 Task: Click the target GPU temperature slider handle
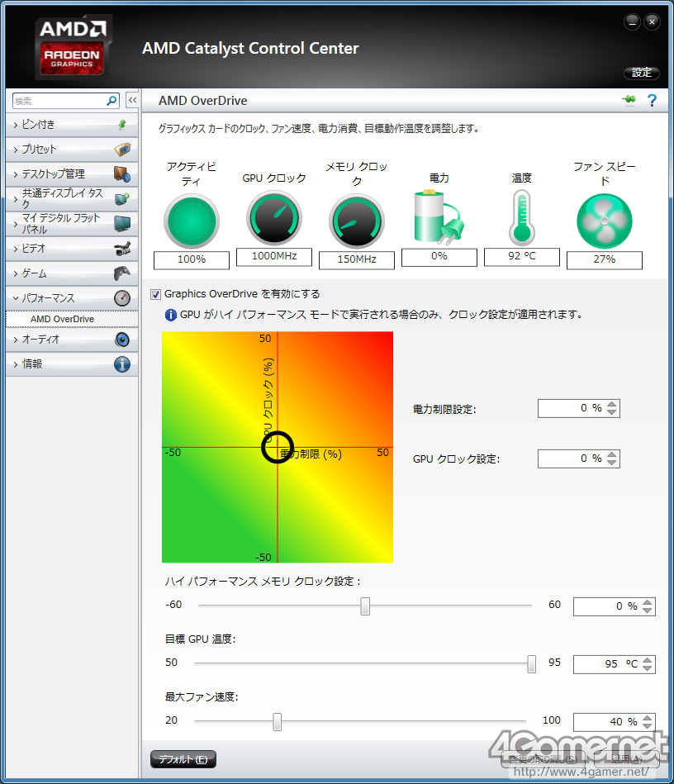coord(531,664)
